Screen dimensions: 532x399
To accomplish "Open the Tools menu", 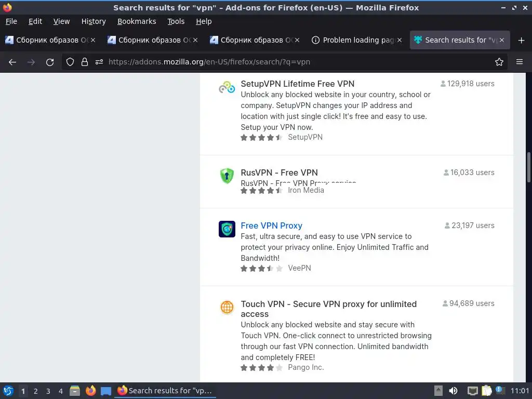I will click(x=176, y=21).
